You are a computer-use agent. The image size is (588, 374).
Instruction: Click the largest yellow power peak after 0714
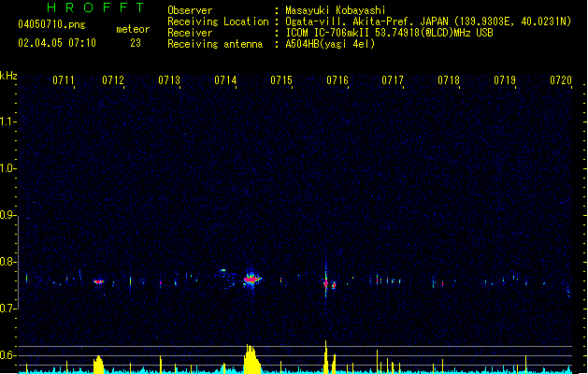[x=251, y=359]
